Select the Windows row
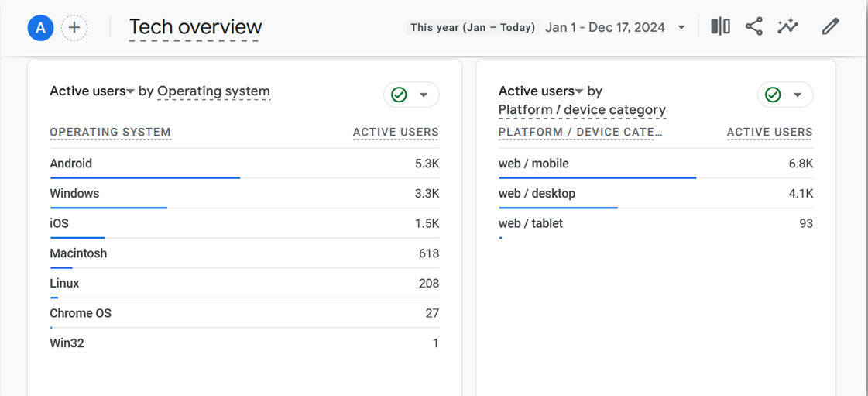The height and width of the screenshot is (396, 868). [x=244, y=194]
